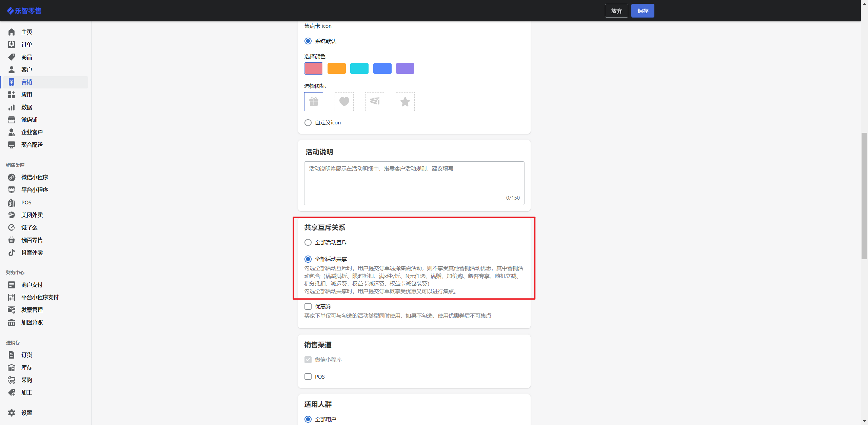Pick the orange color swatch
This screenshot has height=425, width=868.
336,68
